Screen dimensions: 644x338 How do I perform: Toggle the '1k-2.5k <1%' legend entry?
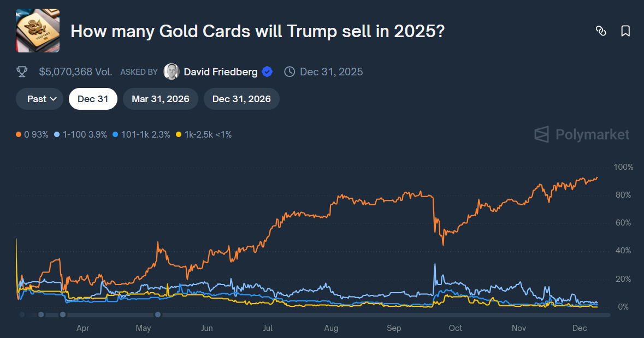pyautogui.click(x=205, y=134)
